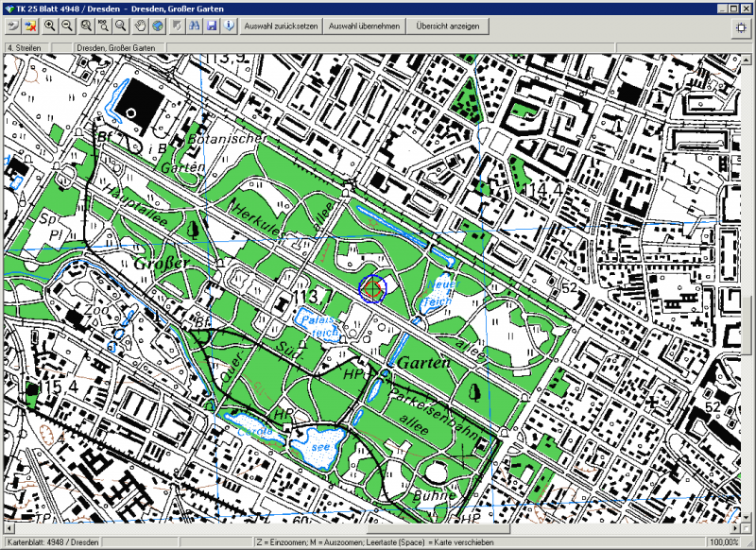This screenshot has width=756, height=550.
Task: Click the back arrow toolbar icon
Action: (x=13, y=26)
